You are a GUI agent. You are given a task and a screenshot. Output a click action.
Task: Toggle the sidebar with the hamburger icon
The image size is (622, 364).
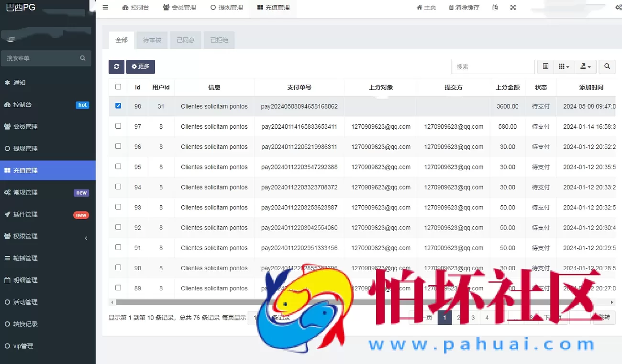(x=105, y=7)
